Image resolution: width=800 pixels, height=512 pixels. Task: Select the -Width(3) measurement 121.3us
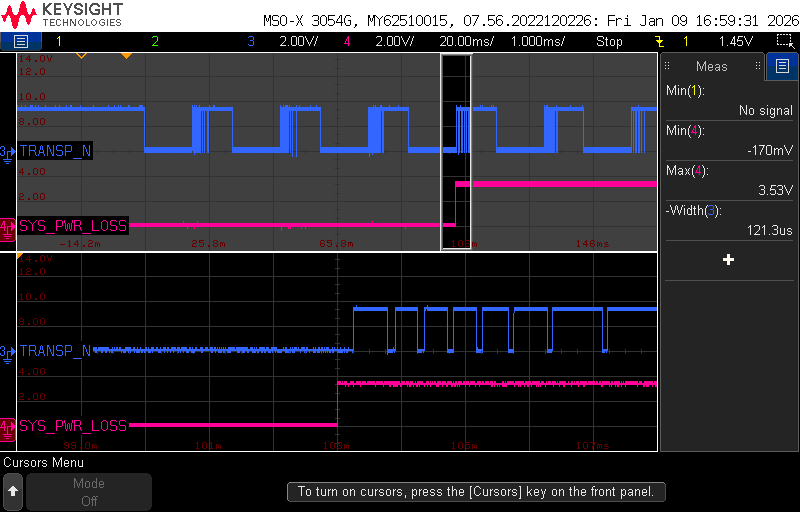pyautogui.click(x=729, y=220)
